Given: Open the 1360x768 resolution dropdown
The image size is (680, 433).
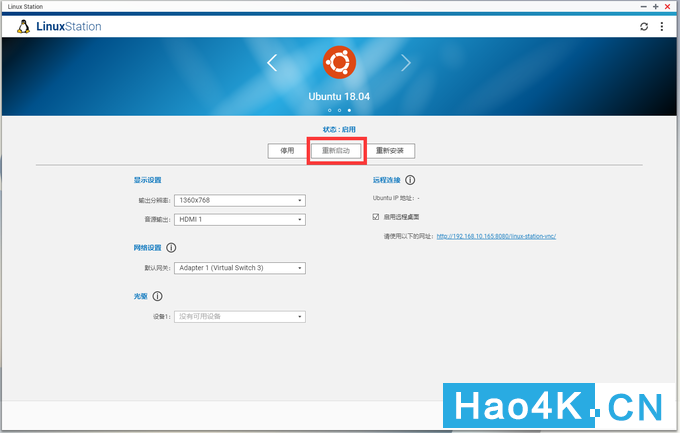Looking at the screenshot, I should pos(240,200).
